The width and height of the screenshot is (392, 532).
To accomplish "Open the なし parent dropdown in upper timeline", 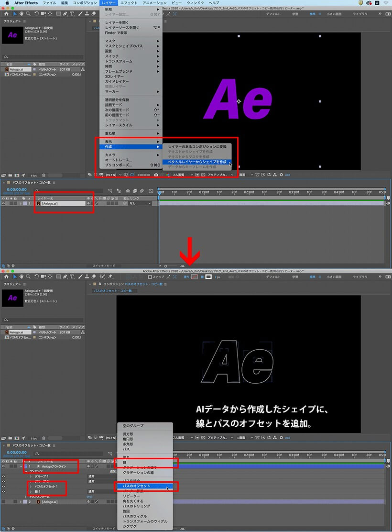I will tap(140, 204).
